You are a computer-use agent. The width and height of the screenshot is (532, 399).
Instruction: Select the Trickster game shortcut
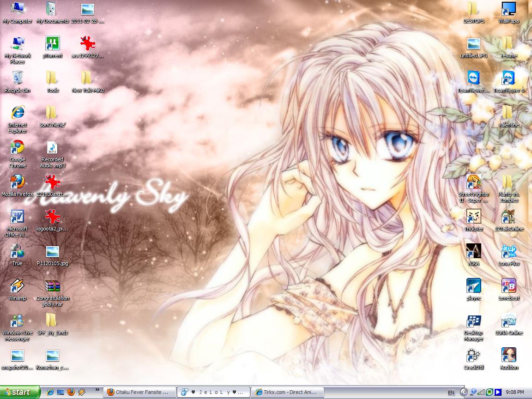pyautogui.click(x=474, y=220)
